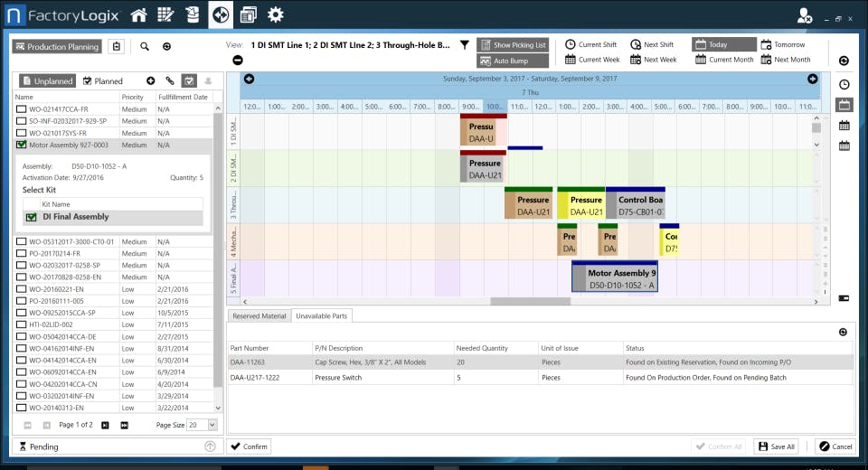
Task: Open the View lines selection field
Action: tap(350, 45)
